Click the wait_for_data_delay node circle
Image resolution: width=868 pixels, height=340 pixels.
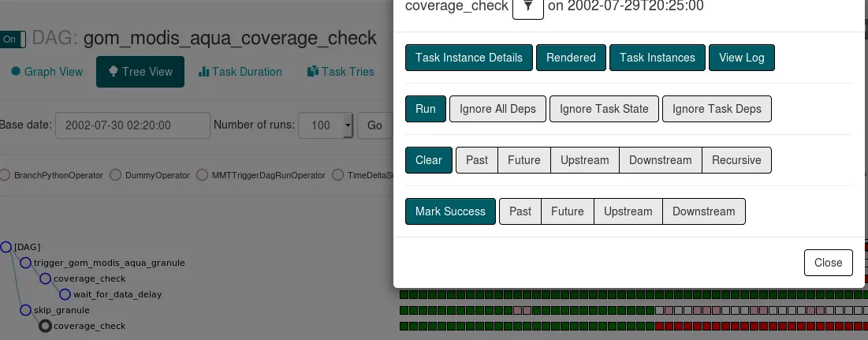click(65, 294)
